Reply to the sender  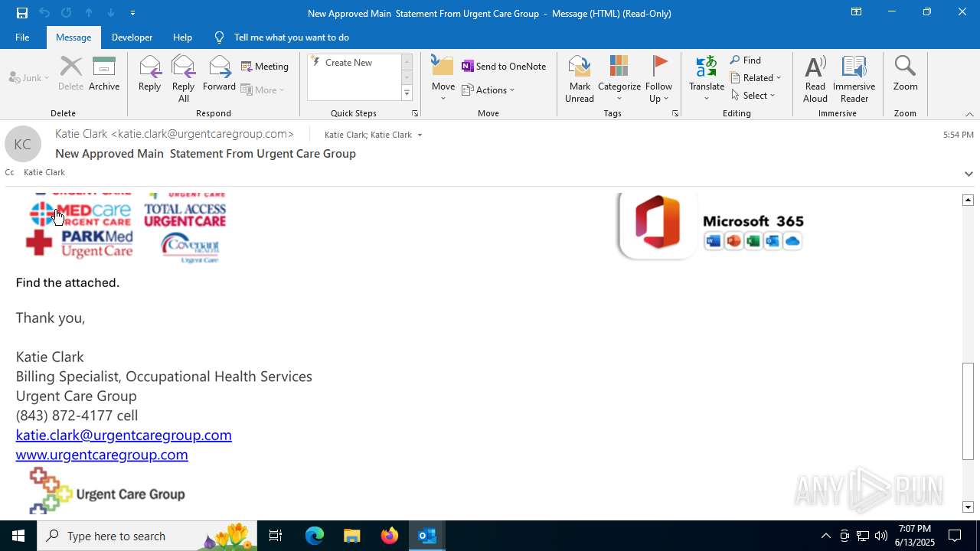tap(149, 74)
